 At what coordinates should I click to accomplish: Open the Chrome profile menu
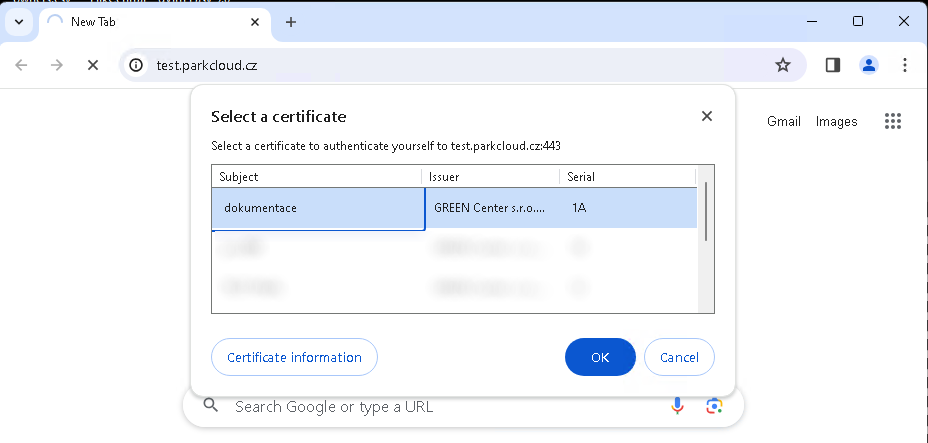[x=869, y=65]
